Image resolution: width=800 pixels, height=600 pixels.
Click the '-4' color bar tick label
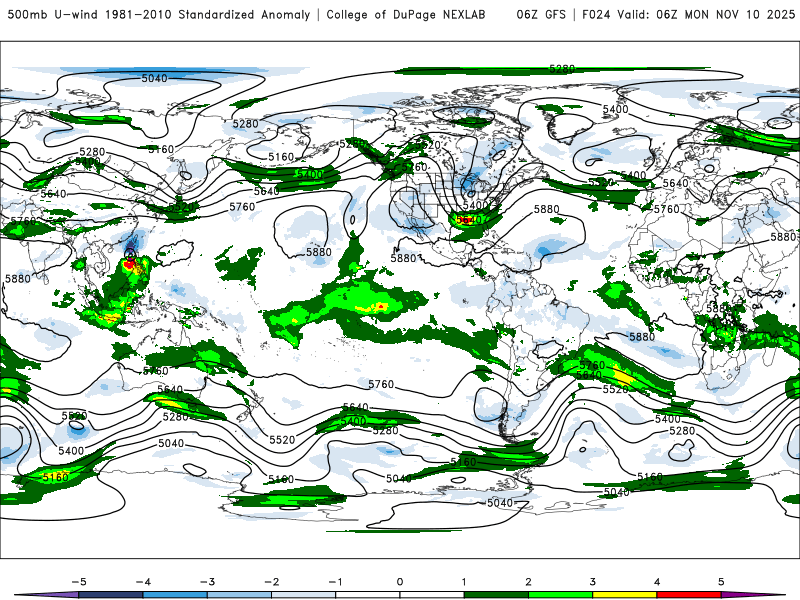[x=143, y=582]
